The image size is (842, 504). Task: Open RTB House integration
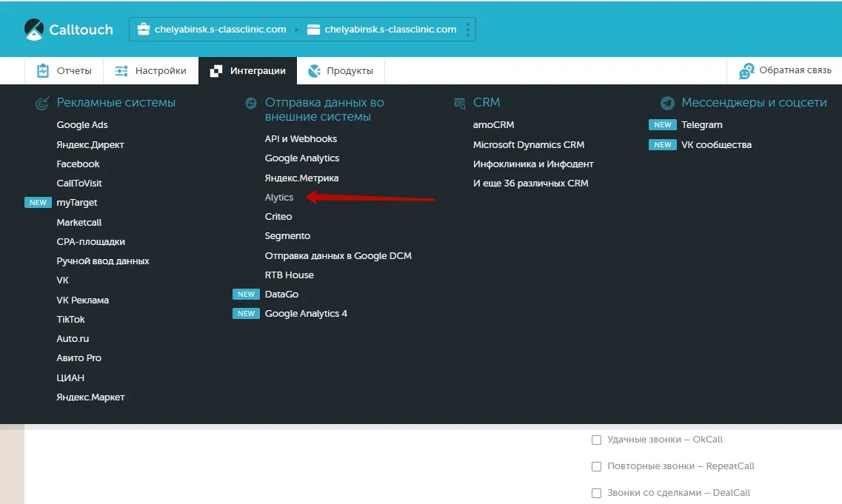click(289, 275)
